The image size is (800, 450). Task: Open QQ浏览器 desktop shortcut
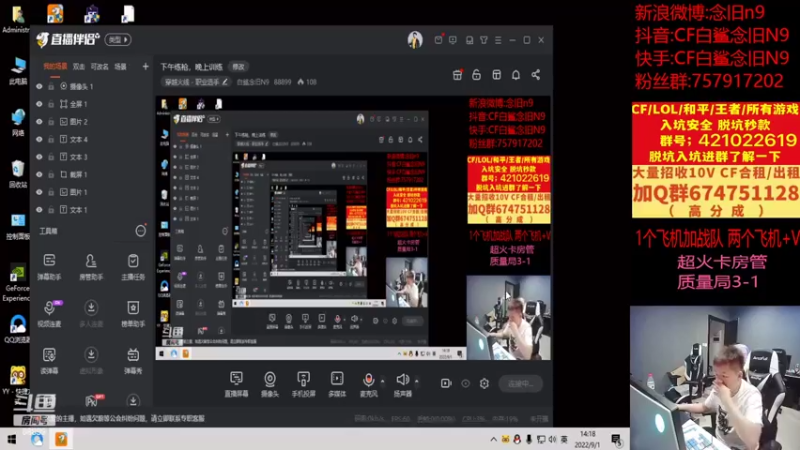17,329
